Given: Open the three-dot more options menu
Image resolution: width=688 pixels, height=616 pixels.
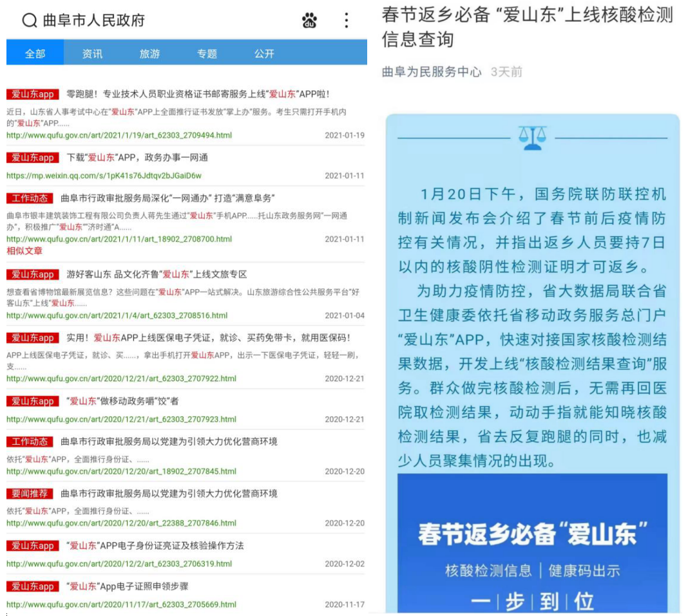Looking at the screenshot, I should (347, 20).
